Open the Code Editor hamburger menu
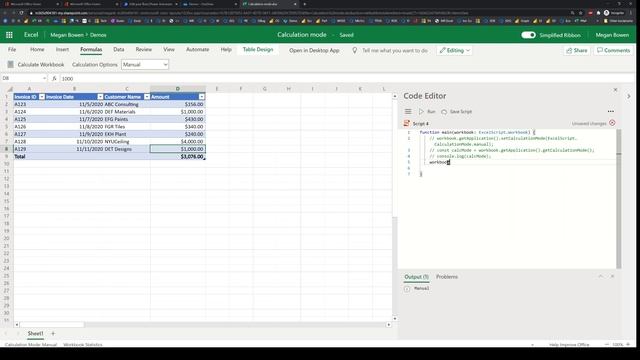640x360 pixels. (x=408, y=111)
